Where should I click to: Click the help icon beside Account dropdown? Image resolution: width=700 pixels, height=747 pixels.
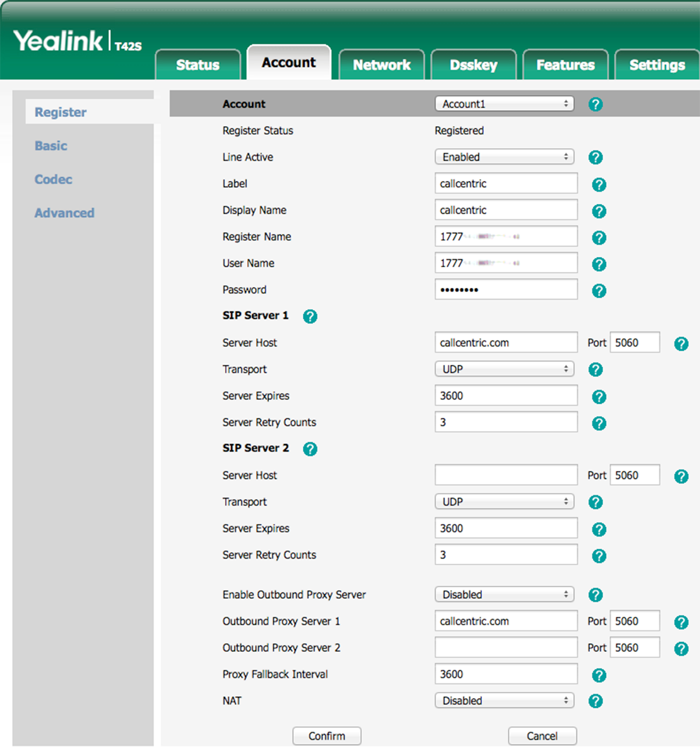coord(595,104)
